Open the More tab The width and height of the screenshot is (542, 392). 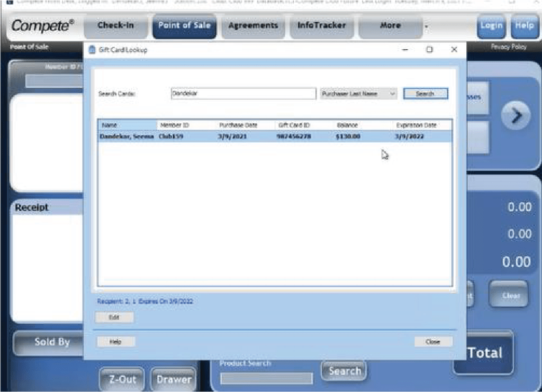(x=390, y=25)
